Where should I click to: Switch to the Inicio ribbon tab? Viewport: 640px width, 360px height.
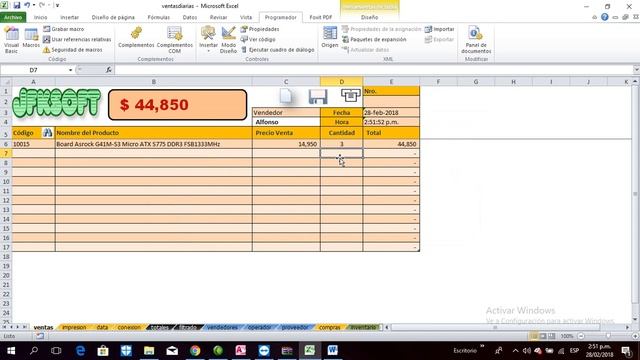coord(40,17)
